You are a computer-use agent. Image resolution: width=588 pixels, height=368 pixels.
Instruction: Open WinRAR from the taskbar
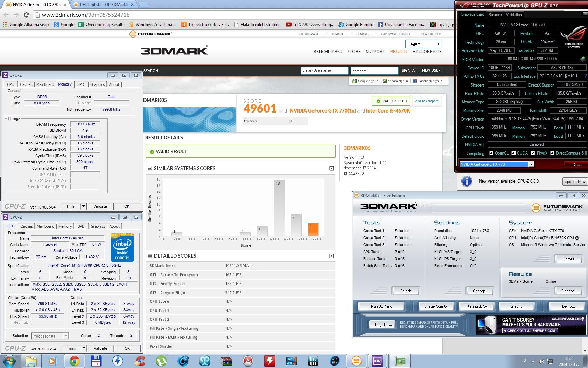tap(226, 361)
